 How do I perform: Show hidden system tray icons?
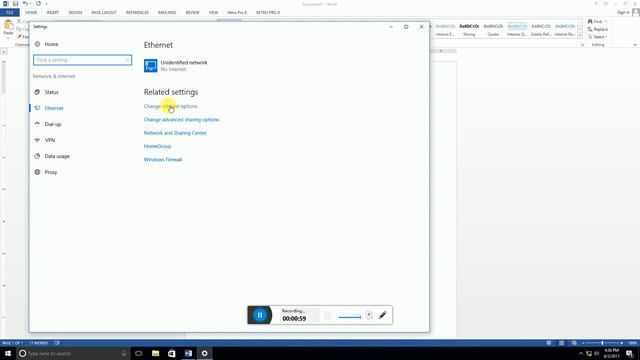point(581,353)
